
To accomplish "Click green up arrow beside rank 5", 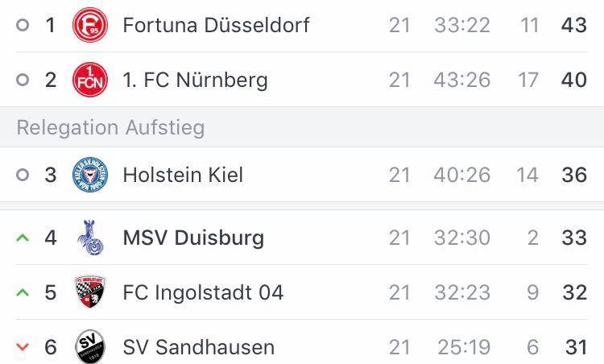I will pyautogui.click(x=23, y=293).
